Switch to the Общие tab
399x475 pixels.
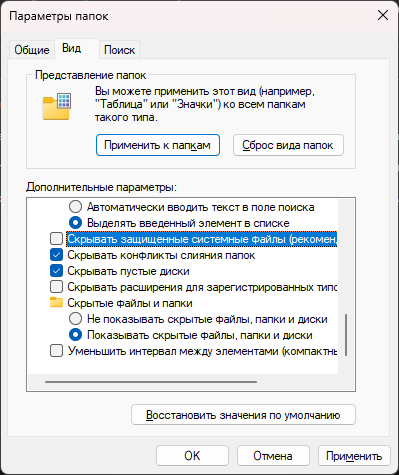(32, 50)
